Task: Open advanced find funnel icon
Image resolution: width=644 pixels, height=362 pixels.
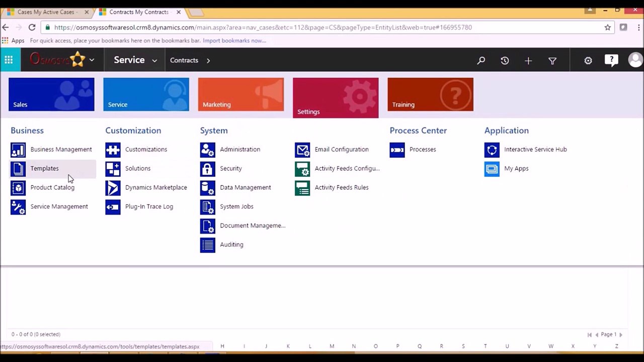Action: click(552, 60)
